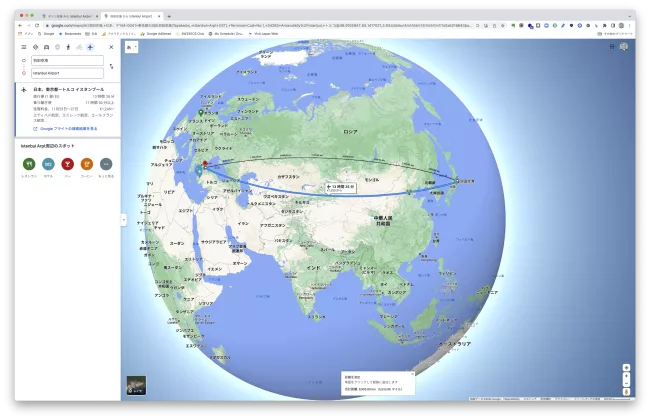The width and height of the screenshot is (650, 420).
Task: Open a new browser tab
Action: pyautogui.click(x=168, y=16)
